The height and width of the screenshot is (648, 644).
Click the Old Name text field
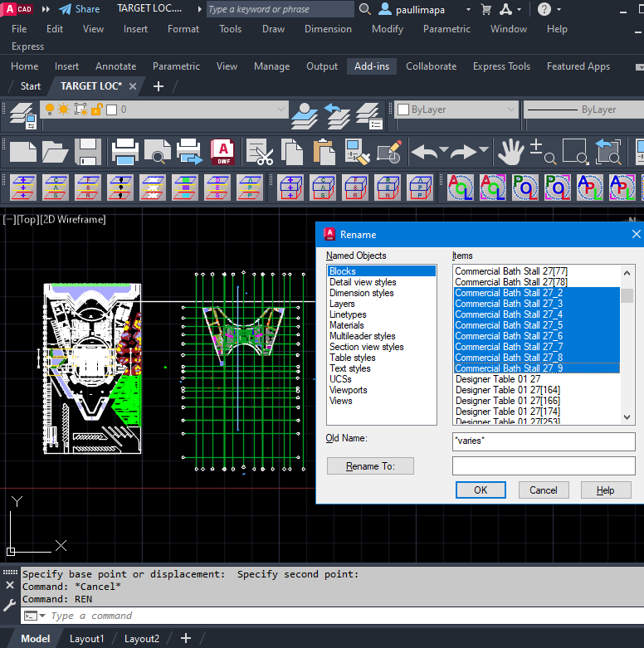point(544,441)
